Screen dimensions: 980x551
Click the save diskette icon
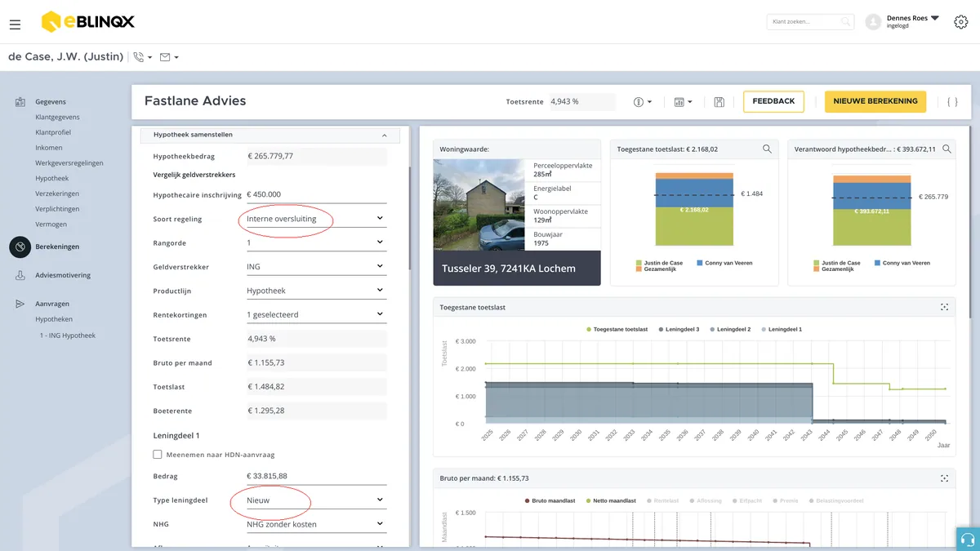click(719, 102)
